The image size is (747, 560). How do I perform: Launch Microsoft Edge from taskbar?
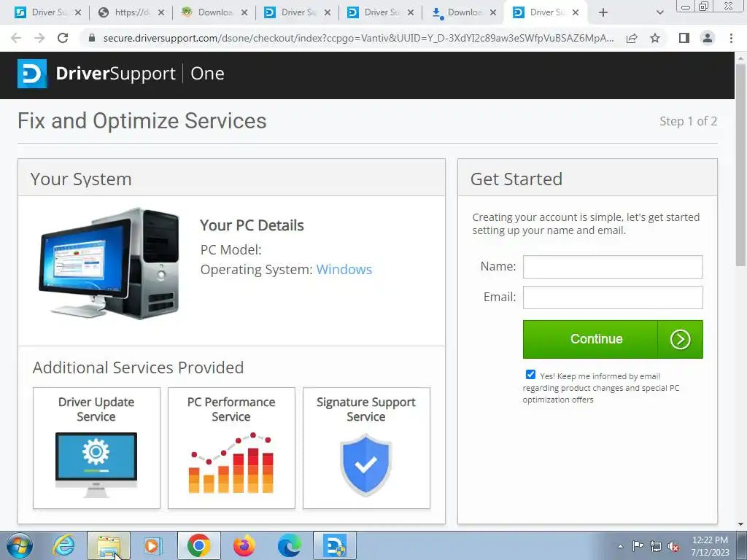pyautogui.click(x=289, y=545)
